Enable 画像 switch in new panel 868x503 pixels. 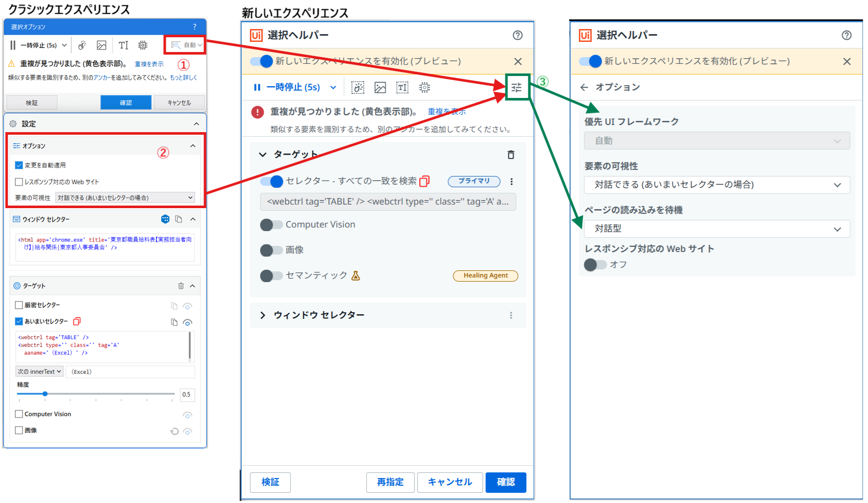[x=271, y=250]
